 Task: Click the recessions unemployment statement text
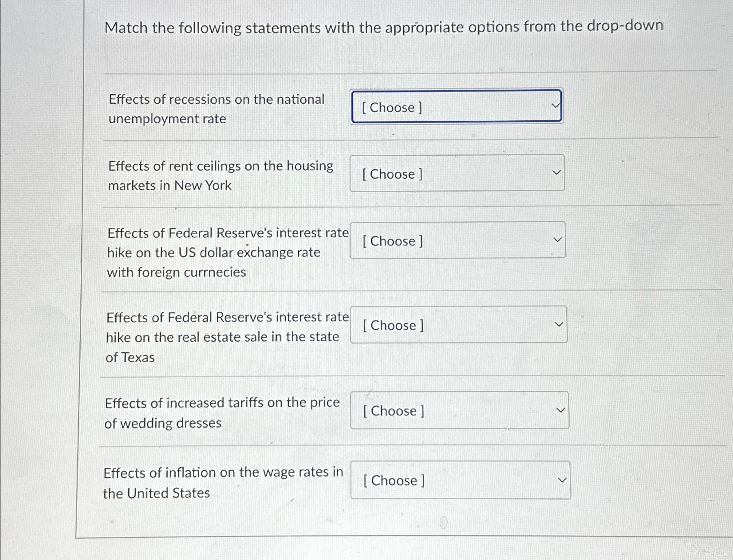pyautogui.click(x=216, y=109)
